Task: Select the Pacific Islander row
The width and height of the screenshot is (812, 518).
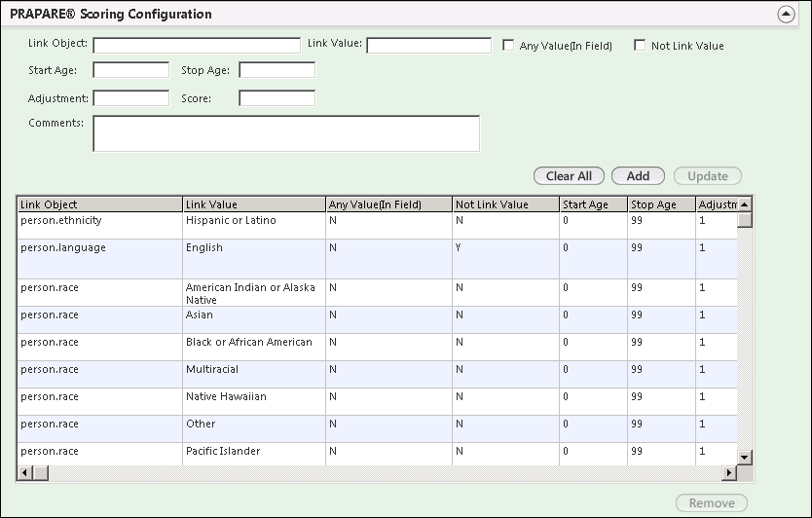Action: (x=377, y=454)
